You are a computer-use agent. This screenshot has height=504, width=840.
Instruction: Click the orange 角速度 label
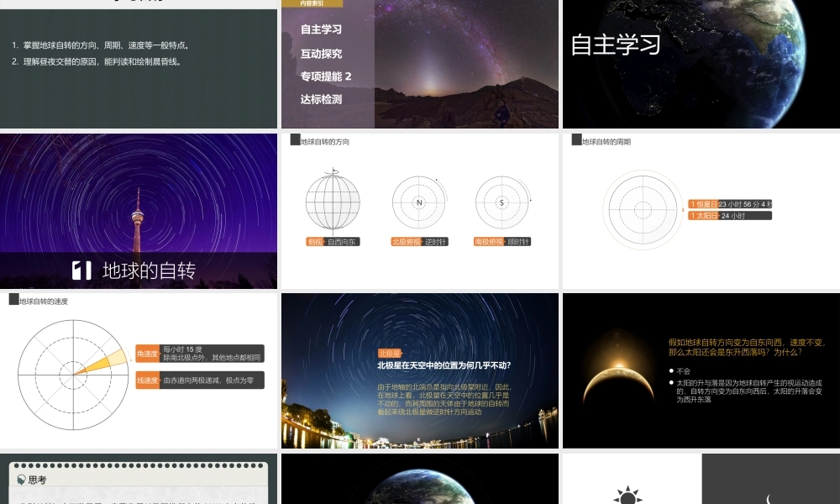147,354
